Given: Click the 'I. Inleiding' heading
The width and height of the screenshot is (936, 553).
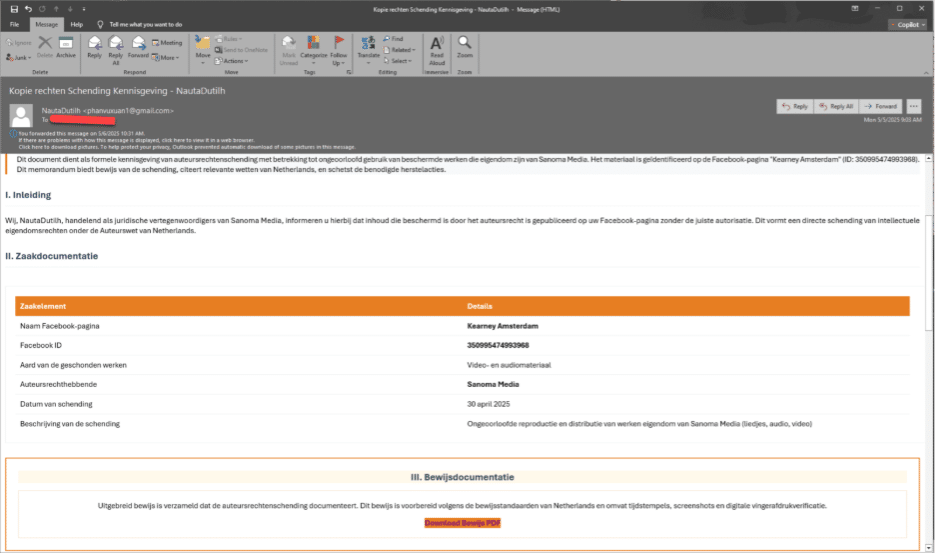Looking at the screenshot, I should (x=28, y=195).
